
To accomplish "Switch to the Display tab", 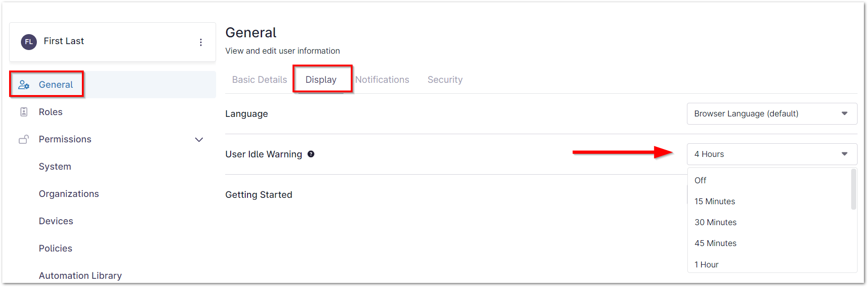I will point(321,80).
